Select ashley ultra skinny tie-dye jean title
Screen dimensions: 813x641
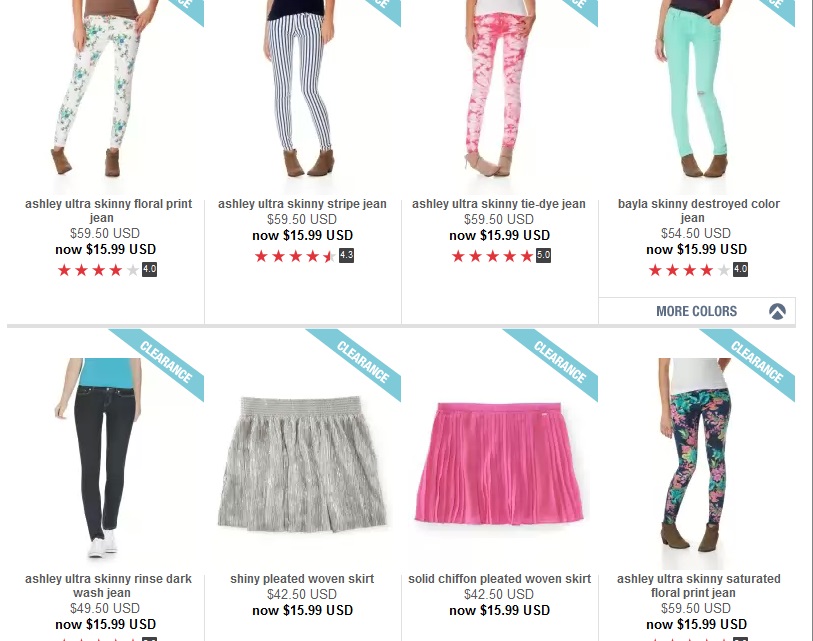pyautogui.click(x=499, y=204)
